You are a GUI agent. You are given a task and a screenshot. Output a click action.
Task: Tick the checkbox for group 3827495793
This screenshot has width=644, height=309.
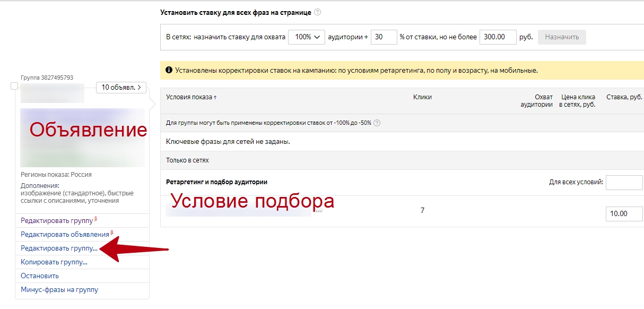tap(14, 86)
